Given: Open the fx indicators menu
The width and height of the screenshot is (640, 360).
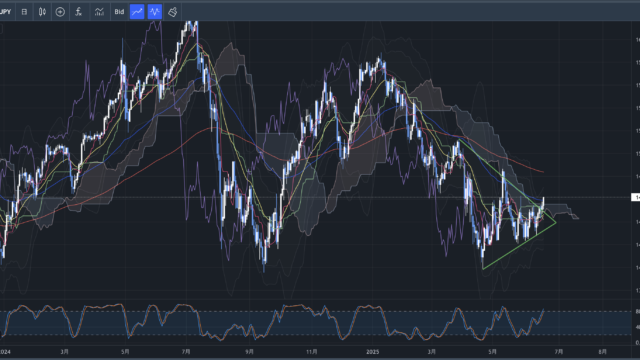Looking at the screenshot, I should (x=78, y=12).
